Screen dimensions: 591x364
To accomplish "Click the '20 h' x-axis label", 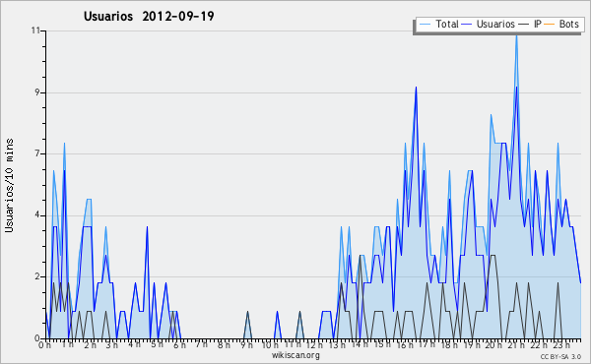I will tap(493, 345).
